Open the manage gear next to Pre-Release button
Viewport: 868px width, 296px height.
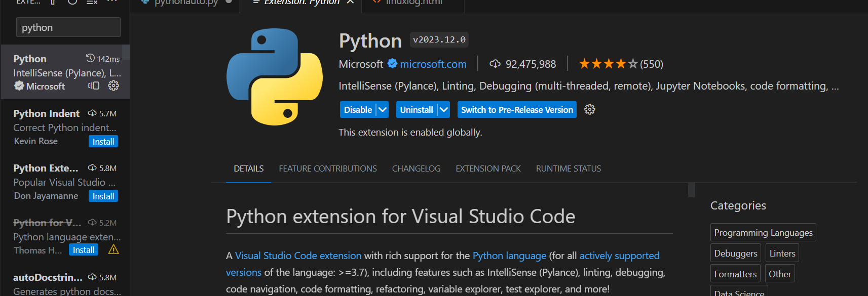coord(590,109)
